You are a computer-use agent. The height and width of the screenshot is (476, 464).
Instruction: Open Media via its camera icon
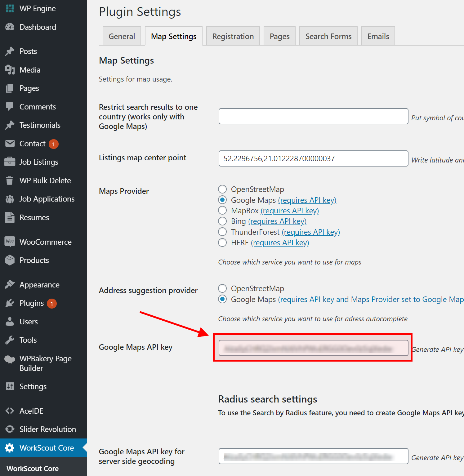click(x=10, y=70)
